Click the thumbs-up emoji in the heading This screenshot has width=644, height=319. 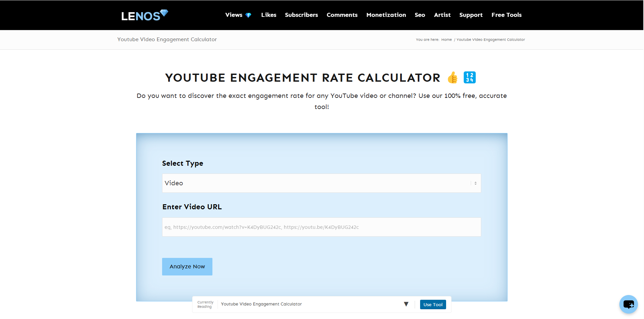pos(453,78)
